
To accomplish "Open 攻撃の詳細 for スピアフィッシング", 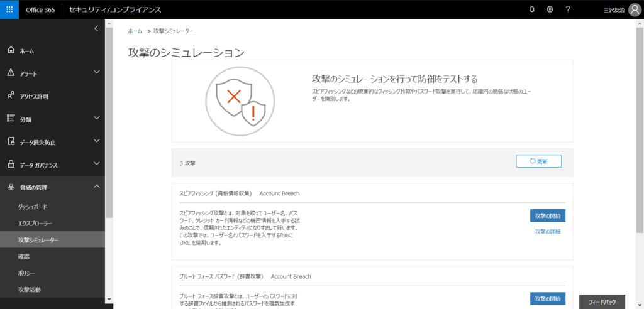I will [x=548, y=232].
